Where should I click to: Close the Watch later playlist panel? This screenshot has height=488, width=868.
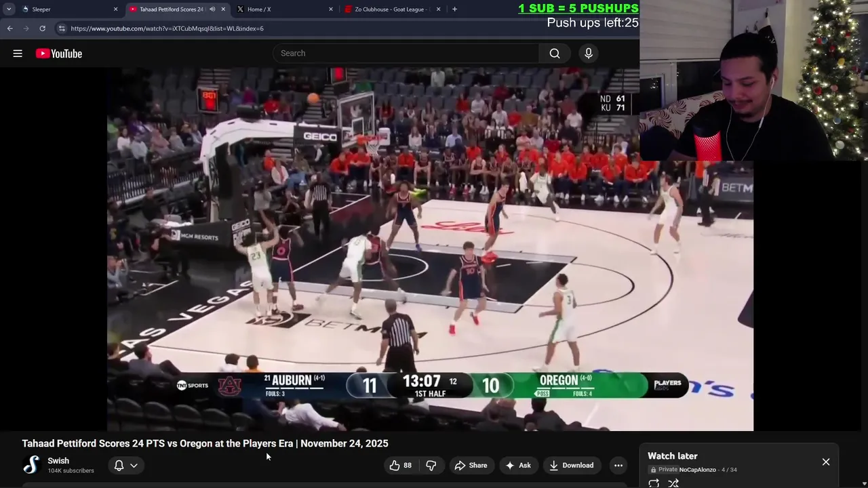[826, 462]
